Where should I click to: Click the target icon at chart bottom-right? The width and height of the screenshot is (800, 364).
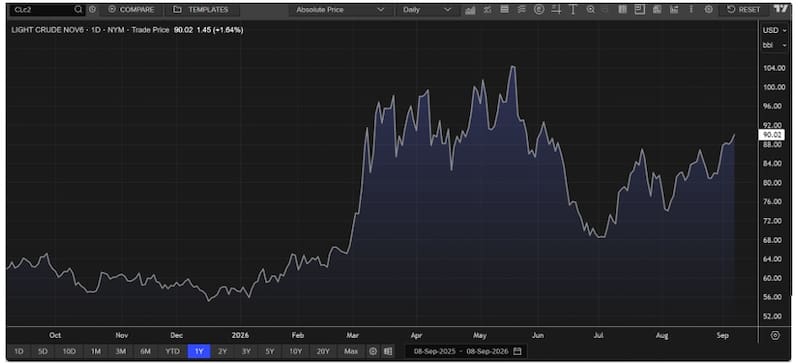click(775, 335)
